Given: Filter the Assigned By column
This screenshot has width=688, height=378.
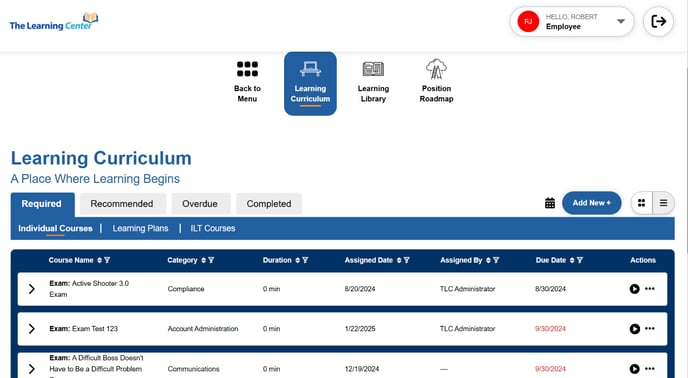Looking at the screenshot, I should tap(496, 260).
